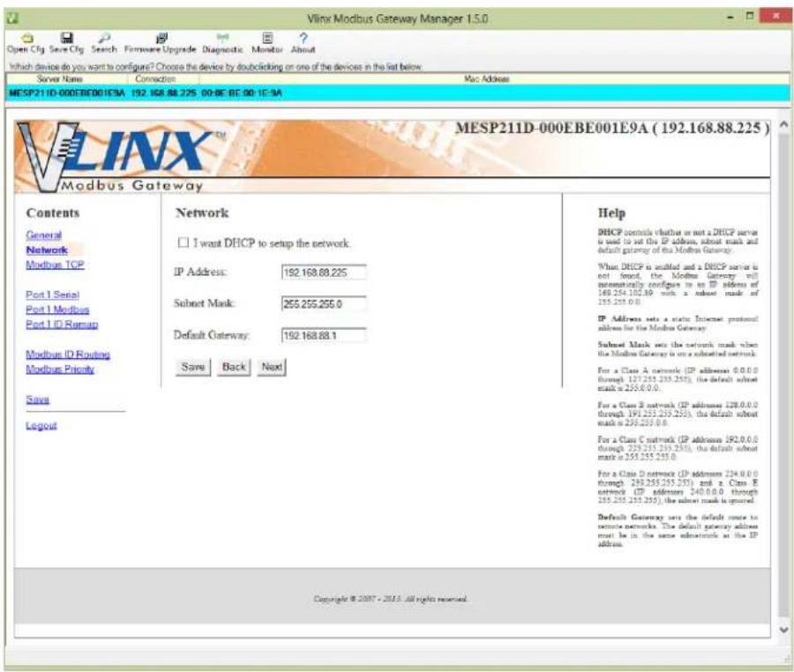The width and height of the screenshot is (794, 672).
Task: Click the Logout link
Action: click(x=41, y=426)
